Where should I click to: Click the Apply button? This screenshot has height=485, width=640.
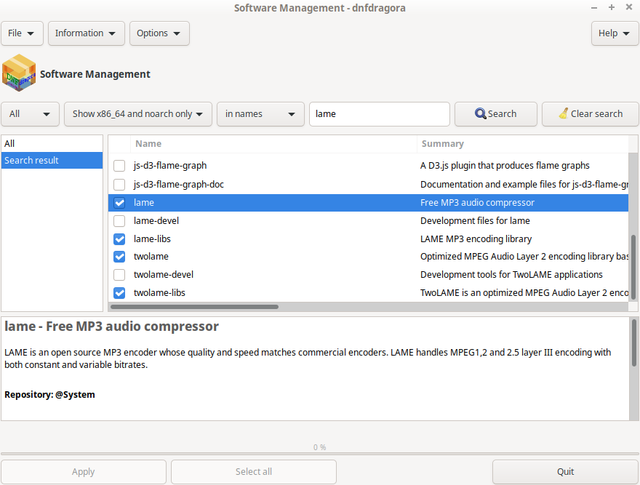click(84, 472)
